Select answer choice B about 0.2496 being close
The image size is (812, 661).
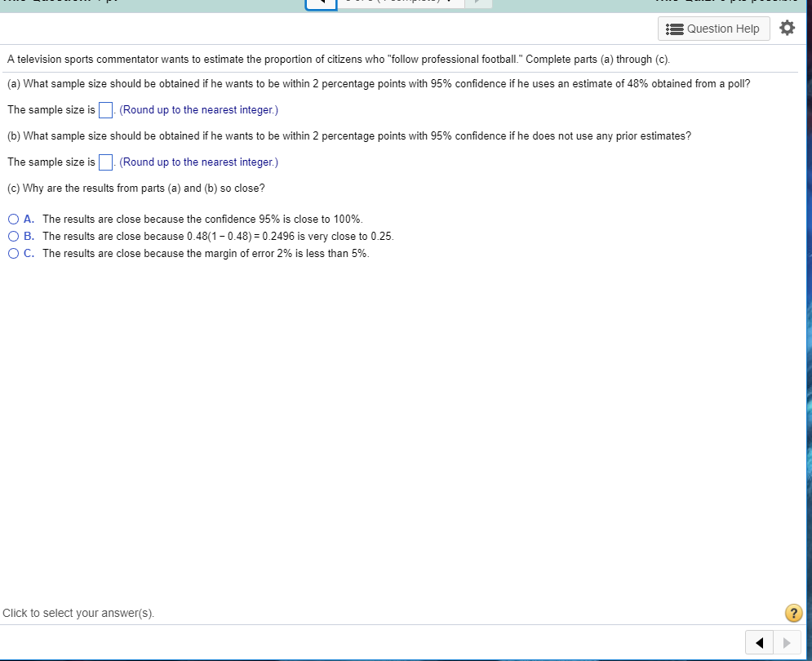coord(13,236)
